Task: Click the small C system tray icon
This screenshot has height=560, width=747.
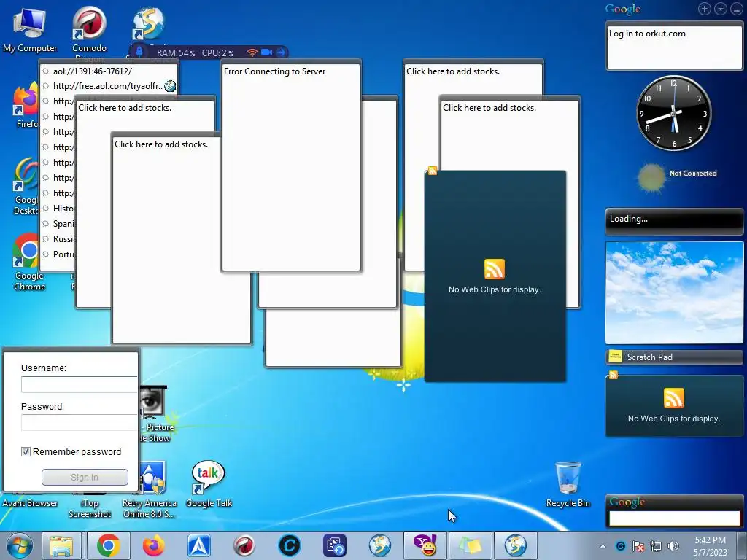Action: pos(620,546)
